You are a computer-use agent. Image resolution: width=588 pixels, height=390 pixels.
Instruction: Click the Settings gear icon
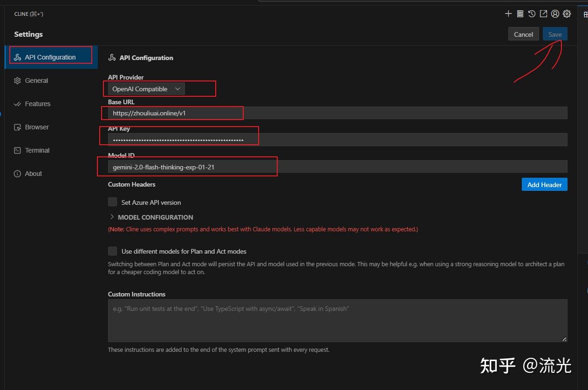click(567, 14)
